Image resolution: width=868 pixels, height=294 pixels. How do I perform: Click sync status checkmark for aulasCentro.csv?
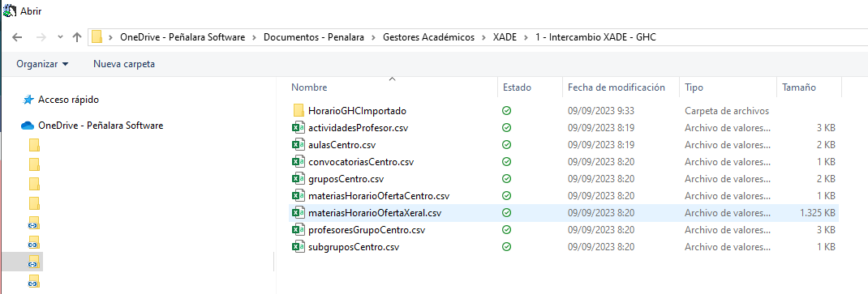(x=506, y=145)
